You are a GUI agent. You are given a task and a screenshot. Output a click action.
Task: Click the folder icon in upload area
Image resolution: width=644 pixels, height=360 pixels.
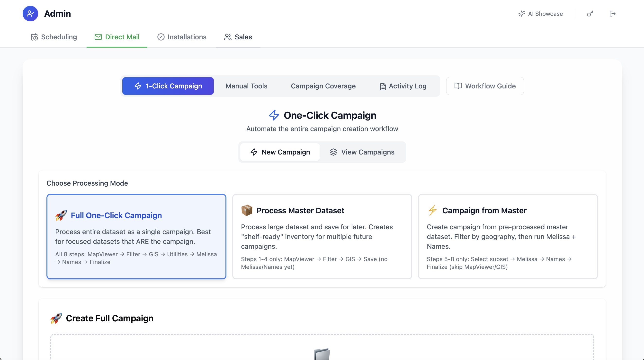point(322,354)
